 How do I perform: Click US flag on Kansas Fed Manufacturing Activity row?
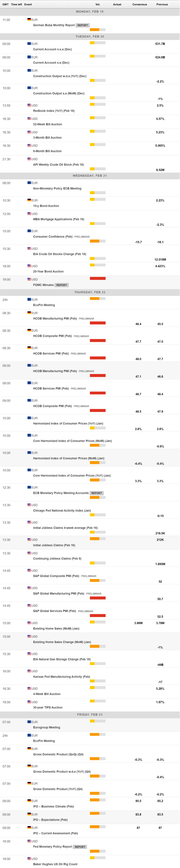click(x=29, y=671)
